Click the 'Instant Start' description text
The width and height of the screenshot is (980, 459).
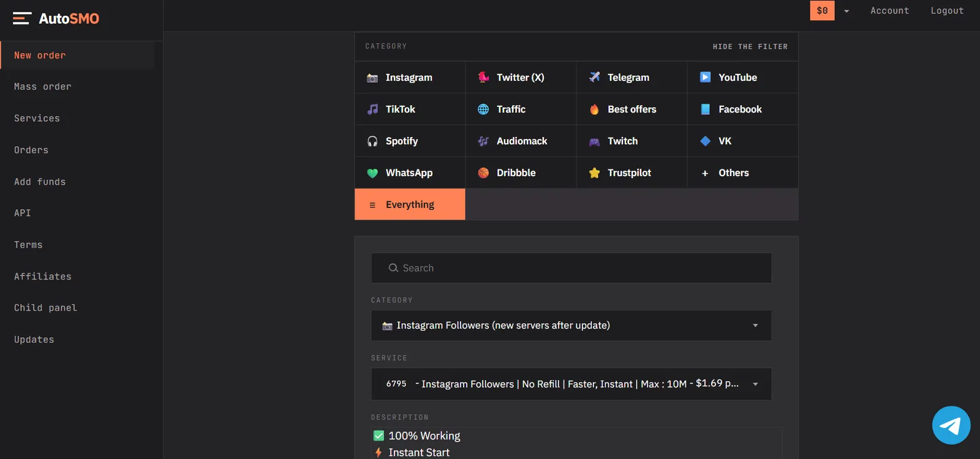(419, 452)
